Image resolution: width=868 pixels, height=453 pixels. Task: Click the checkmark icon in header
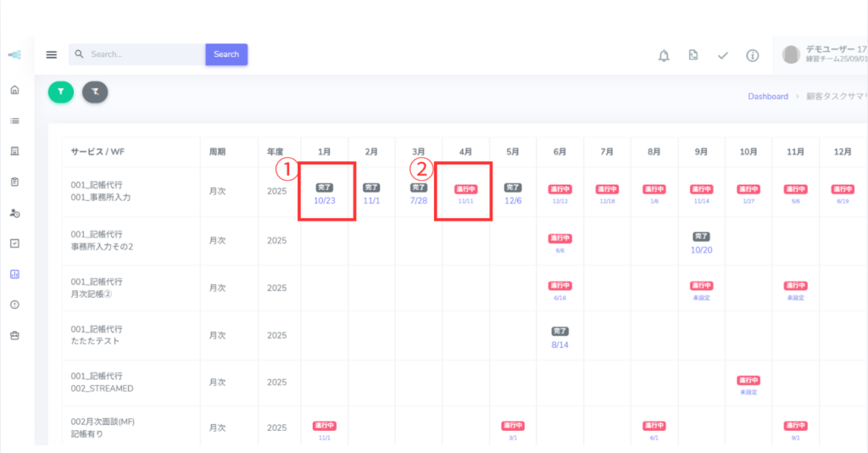[x=723, y=55]
